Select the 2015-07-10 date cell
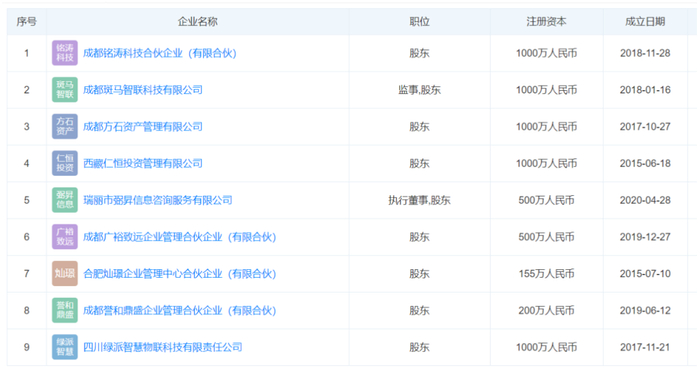This screenshot has height=373, width=700. [x=645, y=274]
